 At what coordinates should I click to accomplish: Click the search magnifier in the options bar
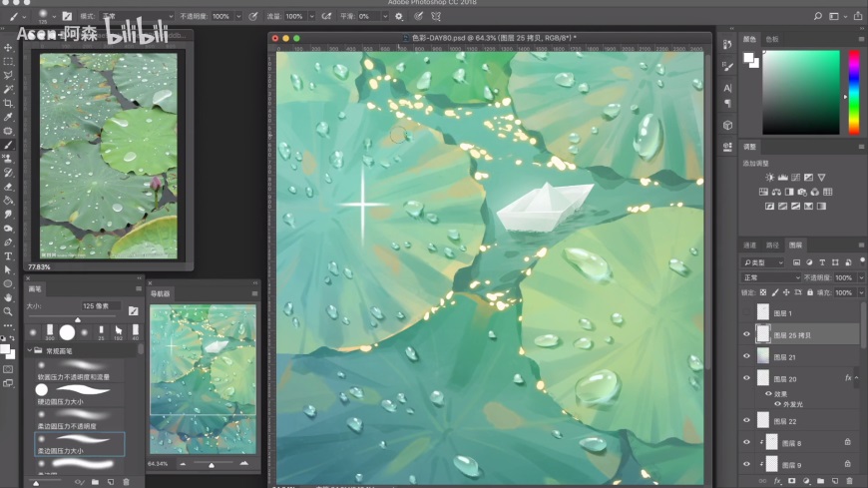tap(818, 17)
